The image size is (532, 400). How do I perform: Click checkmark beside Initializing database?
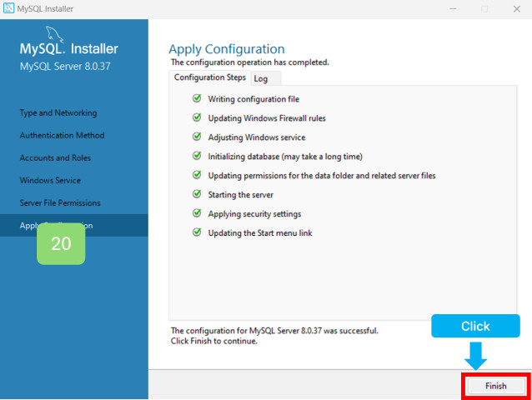pyautogui.click(x=197, y=156)
